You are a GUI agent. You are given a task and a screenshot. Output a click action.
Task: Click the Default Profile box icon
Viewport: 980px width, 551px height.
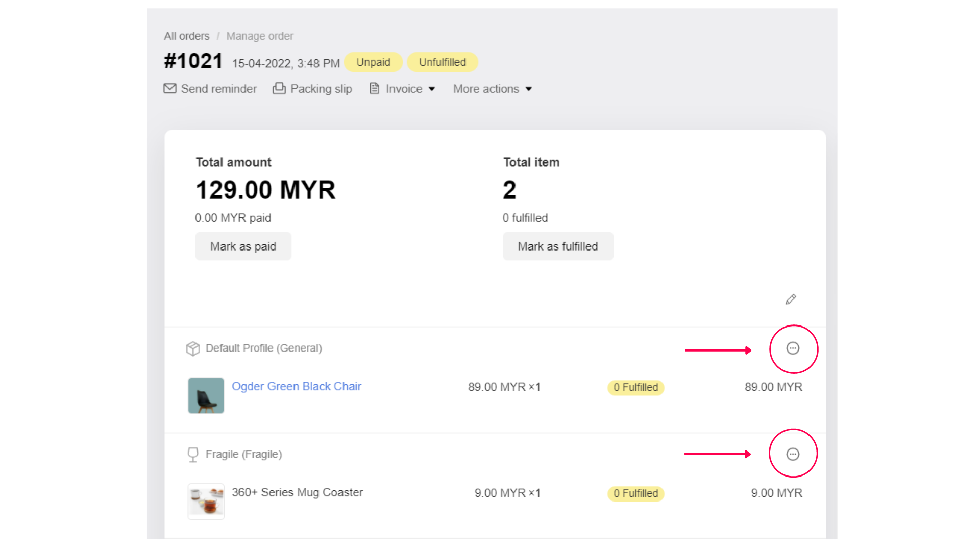[193, 348]
